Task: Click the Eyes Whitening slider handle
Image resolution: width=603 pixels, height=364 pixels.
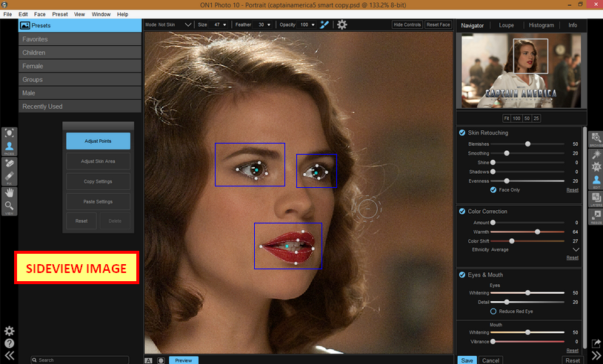Action: tap(527, 292)
